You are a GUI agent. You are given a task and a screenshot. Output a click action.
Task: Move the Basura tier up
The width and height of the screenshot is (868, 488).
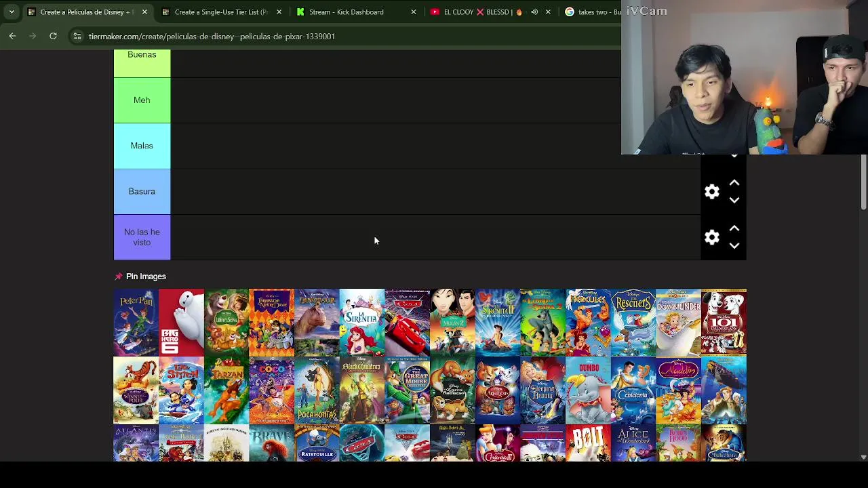(x=734, y=183)
